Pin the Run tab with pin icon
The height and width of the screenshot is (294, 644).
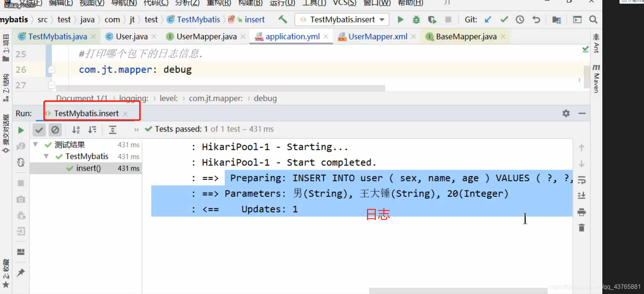click(21, 272)
